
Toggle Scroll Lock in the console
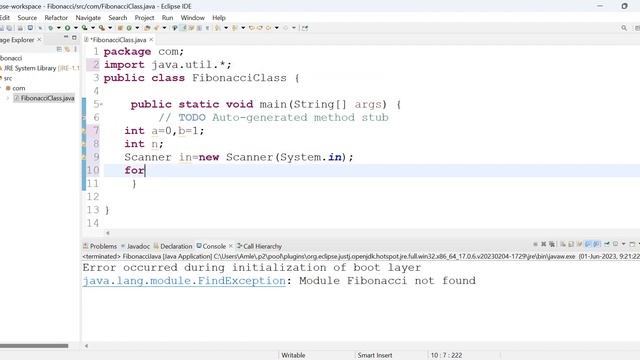click(x=571, y=244)
